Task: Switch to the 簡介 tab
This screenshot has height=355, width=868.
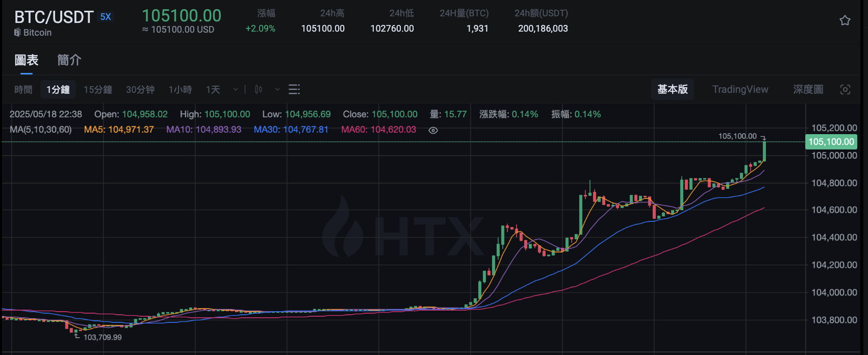Action: click(69, 60)
